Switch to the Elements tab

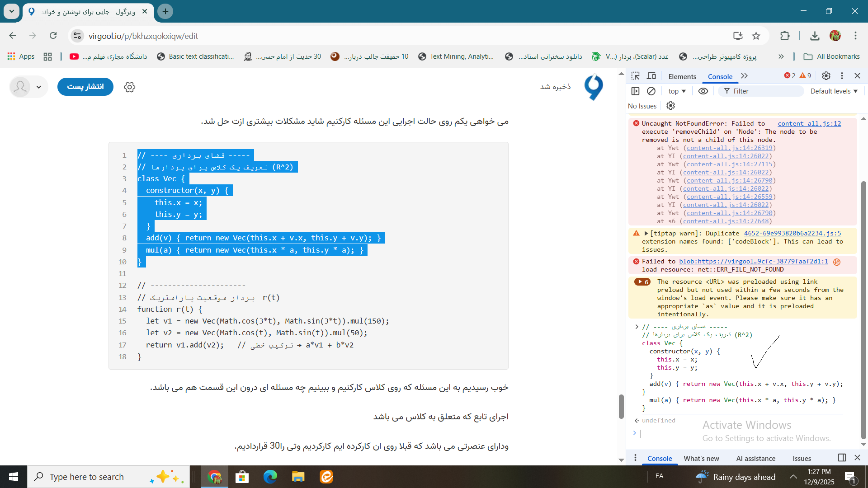click(682, 76)
